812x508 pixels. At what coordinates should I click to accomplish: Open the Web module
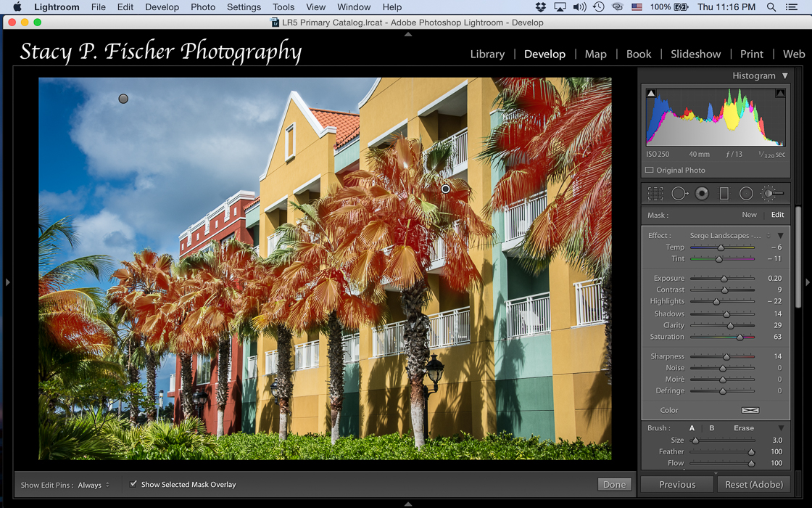794,54
